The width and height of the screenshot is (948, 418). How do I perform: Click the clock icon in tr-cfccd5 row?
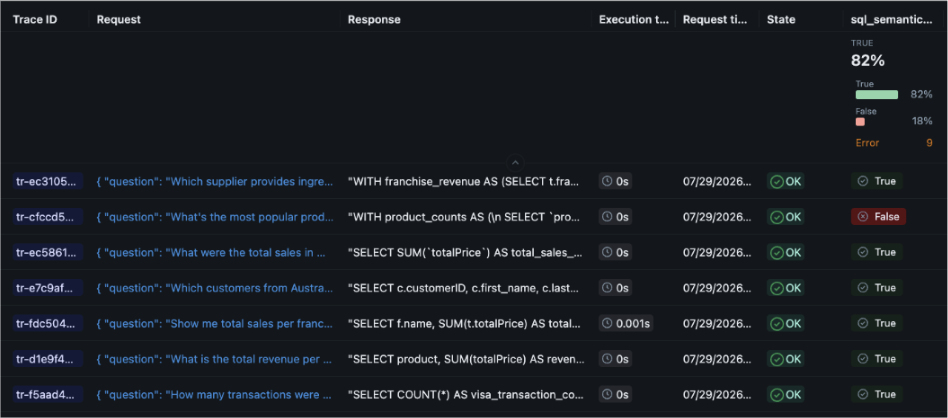point(608,217)
